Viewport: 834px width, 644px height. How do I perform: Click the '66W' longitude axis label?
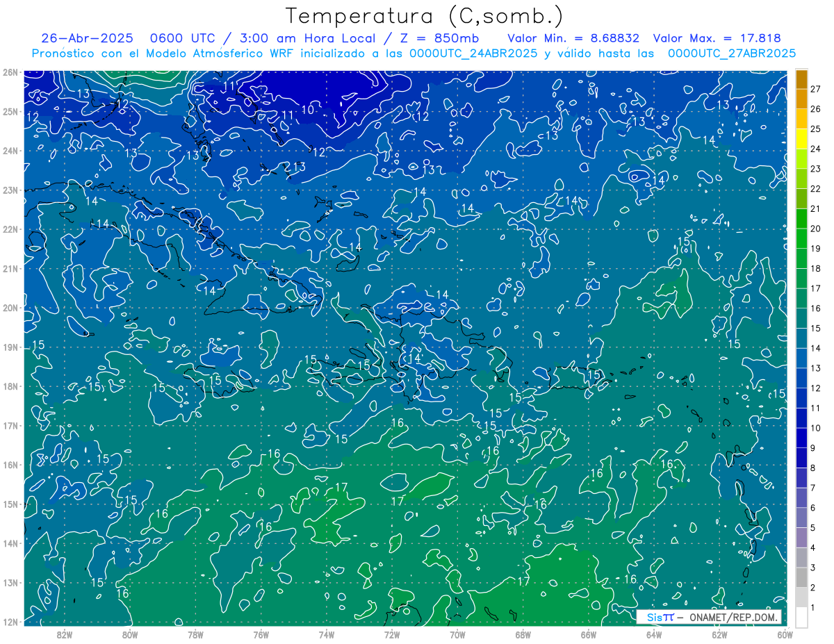[x=588, y=634]
